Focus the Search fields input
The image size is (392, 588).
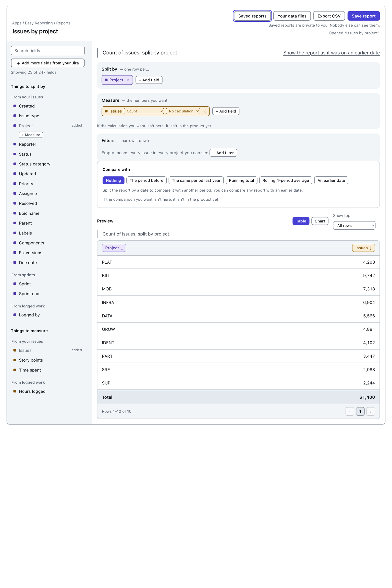[x=48, y=50]
